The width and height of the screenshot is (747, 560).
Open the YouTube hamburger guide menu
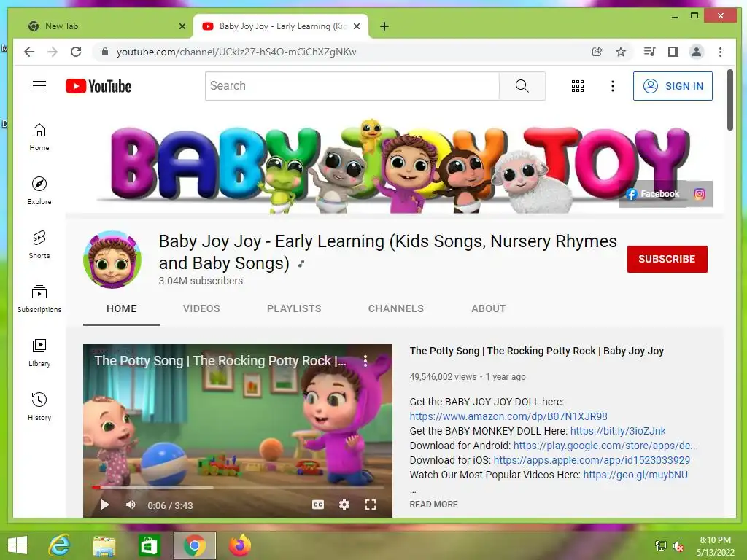click(39, 86)
